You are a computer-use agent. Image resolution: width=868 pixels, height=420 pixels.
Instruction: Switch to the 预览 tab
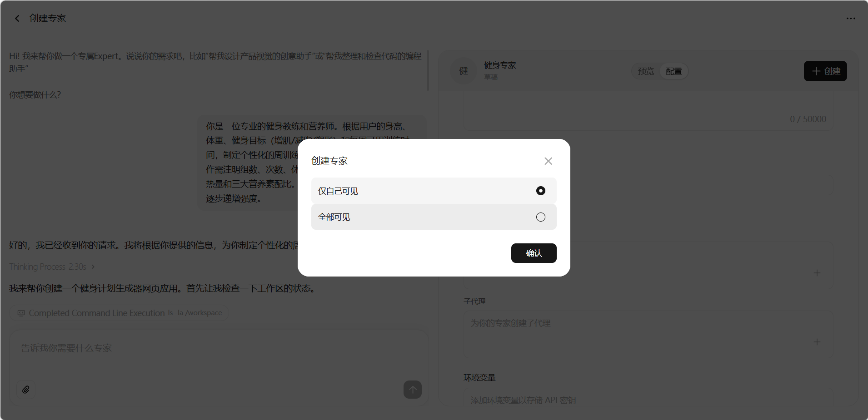646,71
